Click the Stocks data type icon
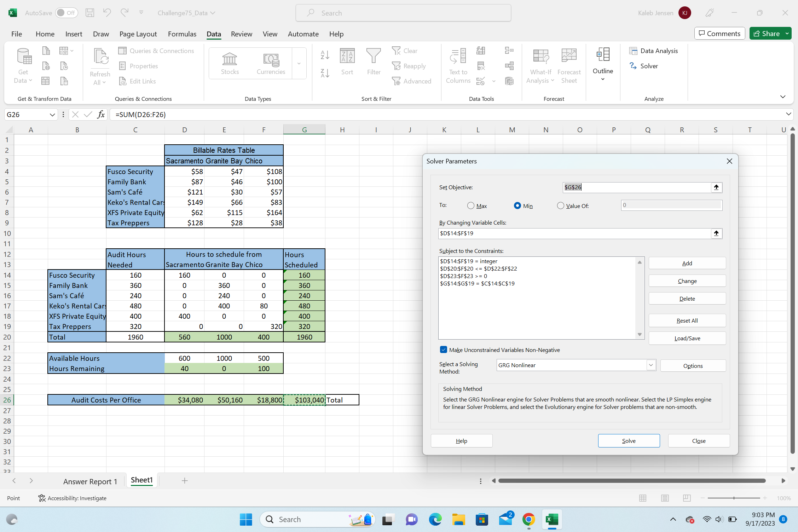This screenshot has height=532, width=798. tap(230, 63)
